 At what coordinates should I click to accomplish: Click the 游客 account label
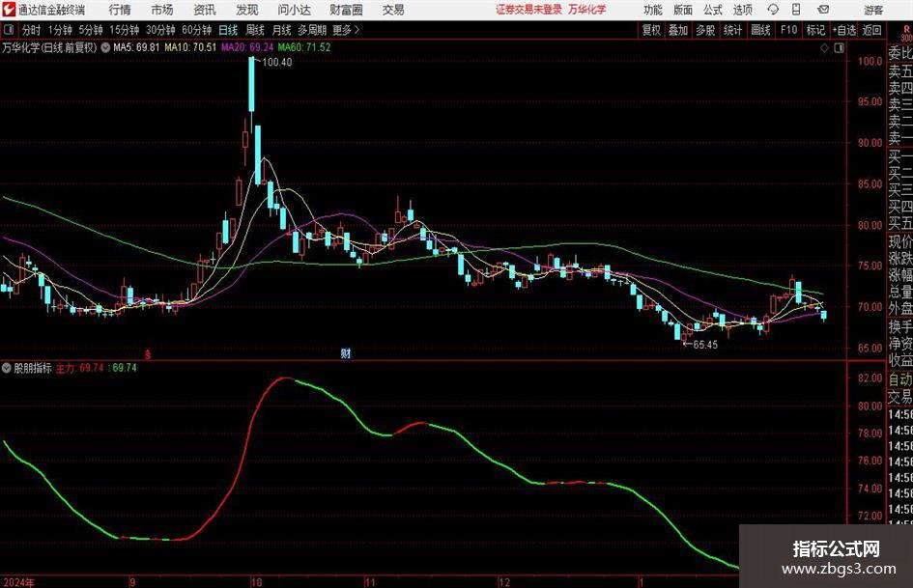[x=872, y=10]
